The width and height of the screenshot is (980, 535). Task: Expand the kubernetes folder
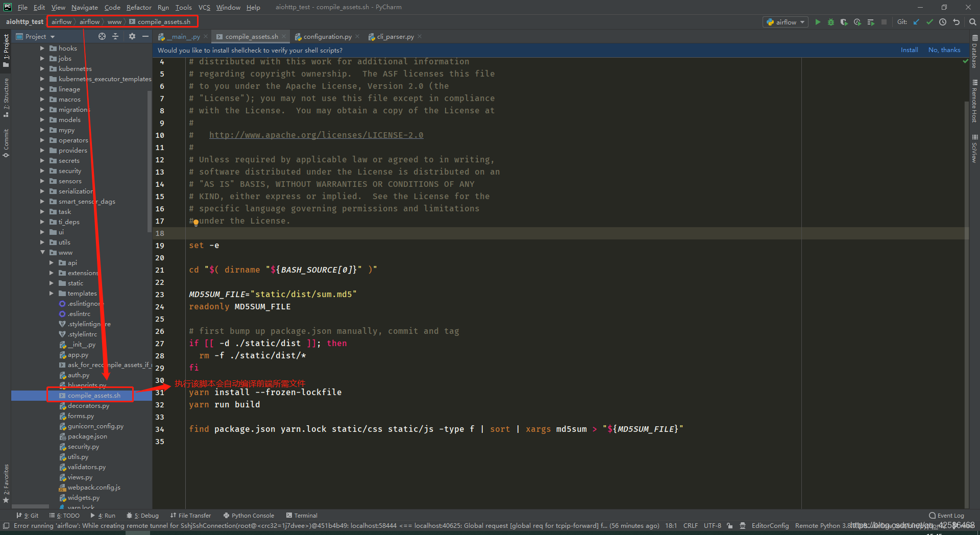click(x=42, y=69)
